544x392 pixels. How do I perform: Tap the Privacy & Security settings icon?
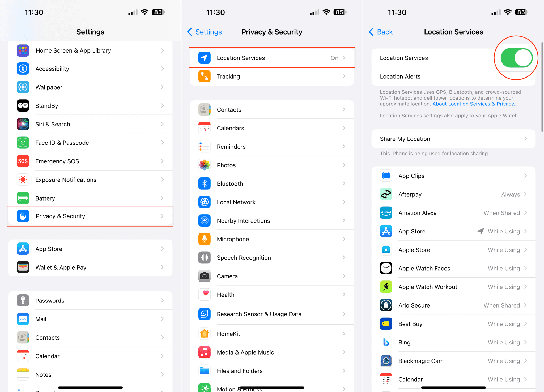coord(23,216)
